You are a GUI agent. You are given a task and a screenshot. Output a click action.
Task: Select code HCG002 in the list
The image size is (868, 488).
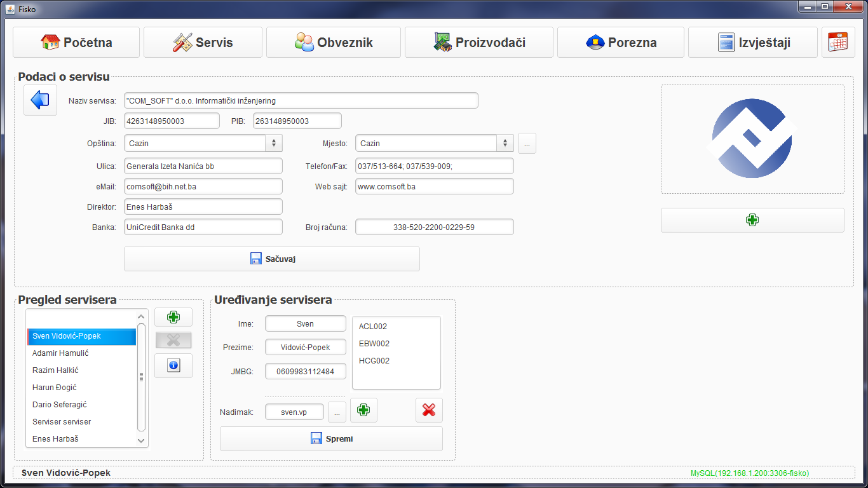click(x=396, y=361)
